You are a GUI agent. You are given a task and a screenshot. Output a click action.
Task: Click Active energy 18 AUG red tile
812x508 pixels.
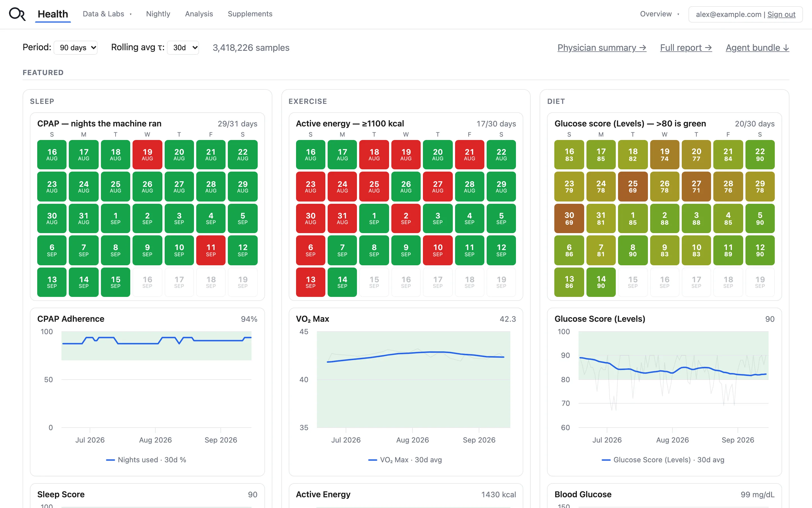point(374,155)
